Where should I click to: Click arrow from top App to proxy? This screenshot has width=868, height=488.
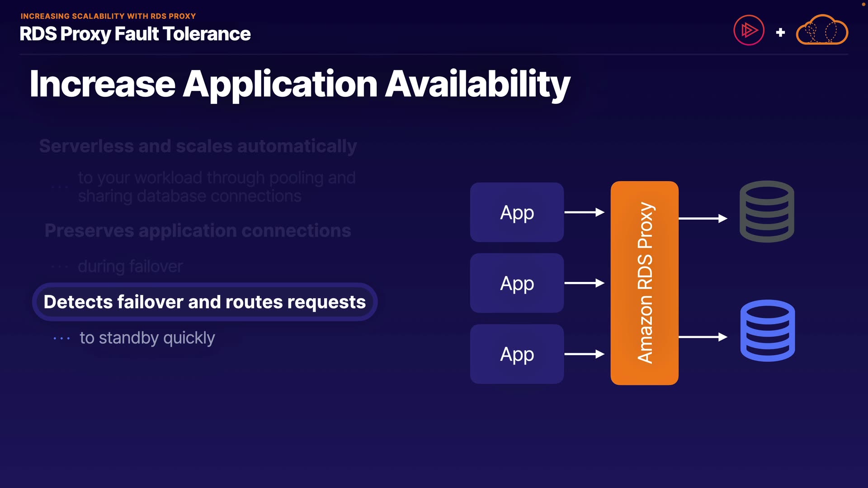(584, 212)
